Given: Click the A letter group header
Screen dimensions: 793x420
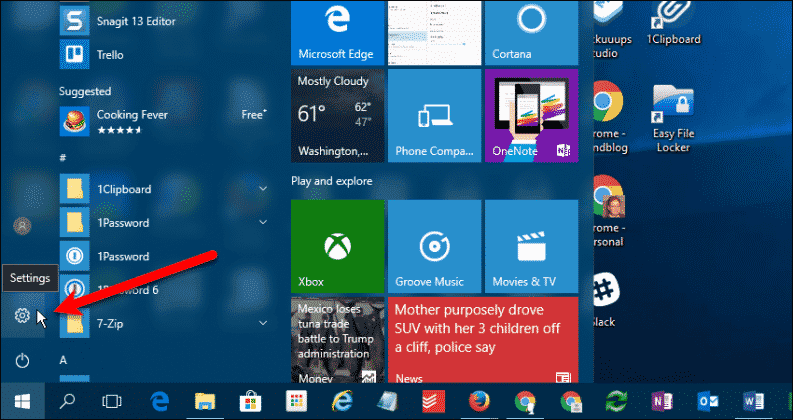Looking at the screenshot, I should coord(63,360).
